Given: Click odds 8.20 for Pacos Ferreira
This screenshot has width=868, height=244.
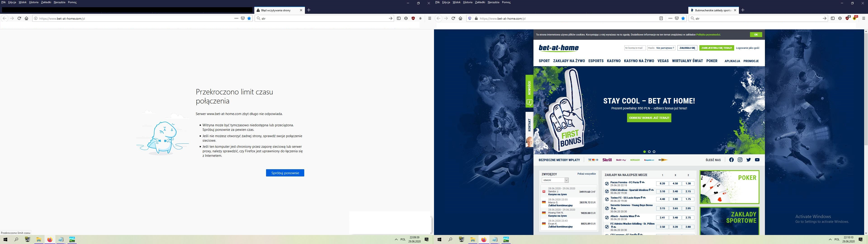Looking at the screenshot, I should (662, 184).
